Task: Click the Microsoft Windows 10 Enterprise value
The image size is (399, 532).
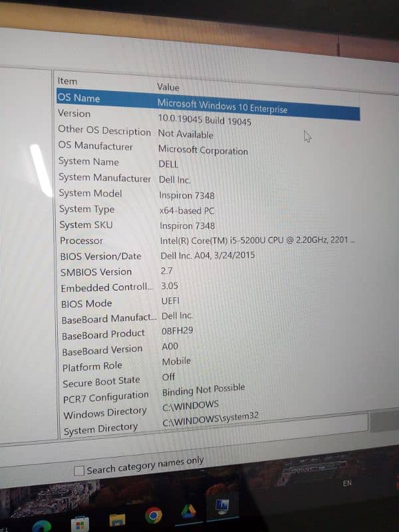Action: coord(223,106)
